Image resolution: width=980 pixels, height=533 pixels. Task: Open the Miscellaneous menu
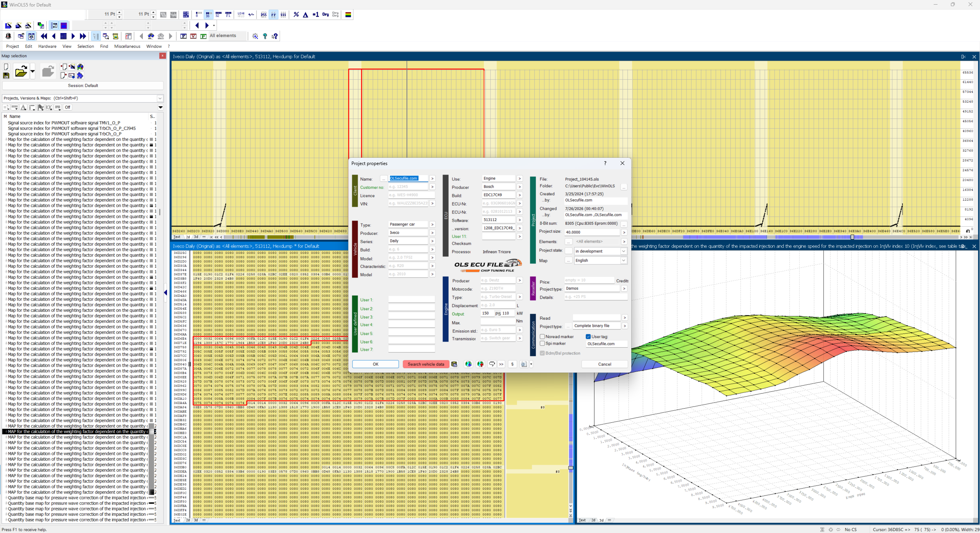pos(127,46)
